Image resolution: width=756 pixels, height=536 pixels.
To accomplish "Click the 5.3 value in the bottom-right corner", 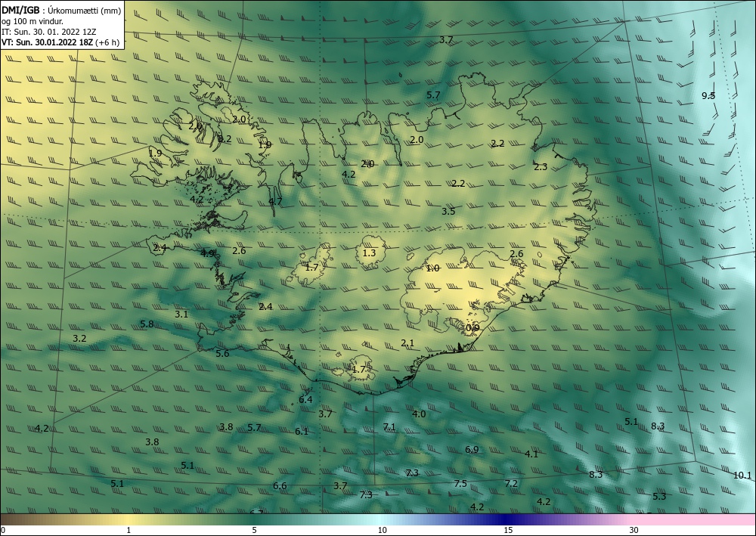I will point(659,497).
